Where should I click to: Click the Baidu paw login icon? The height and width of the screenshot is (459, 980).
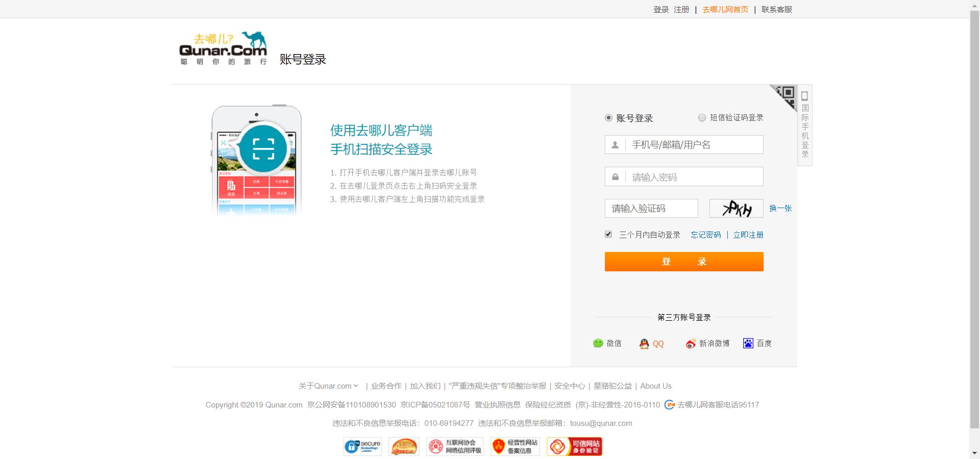(x=748, y=343)
